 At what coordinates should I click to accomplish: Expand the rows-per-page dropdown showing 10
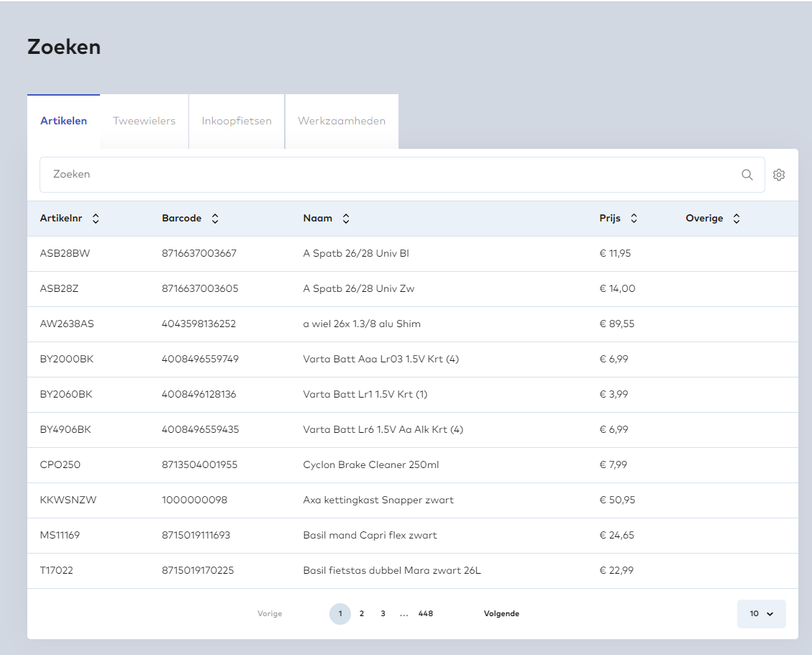[x=761, y=614]
